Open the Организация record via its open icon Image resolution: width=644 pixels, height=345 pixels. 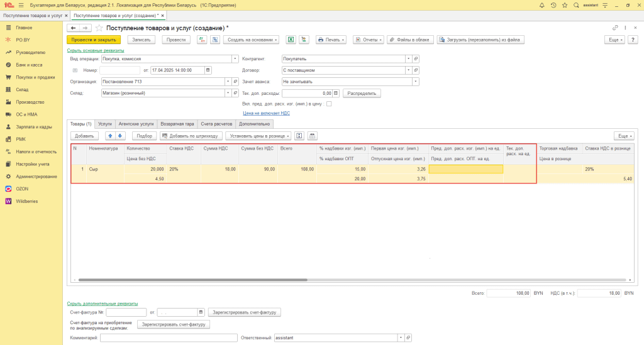point(235,82)
